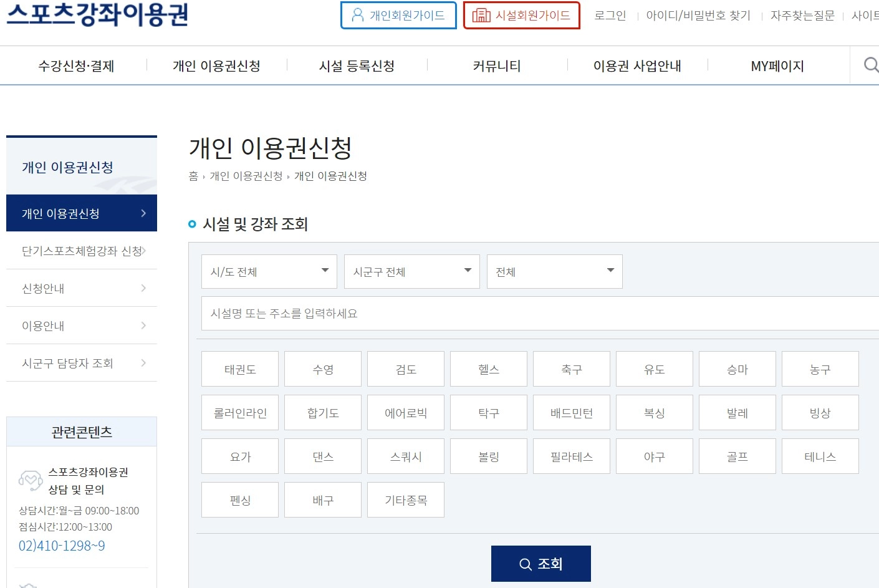Click the magnifier icon inside the 조회 button
The image size is (879, 588).
[524, 563]
